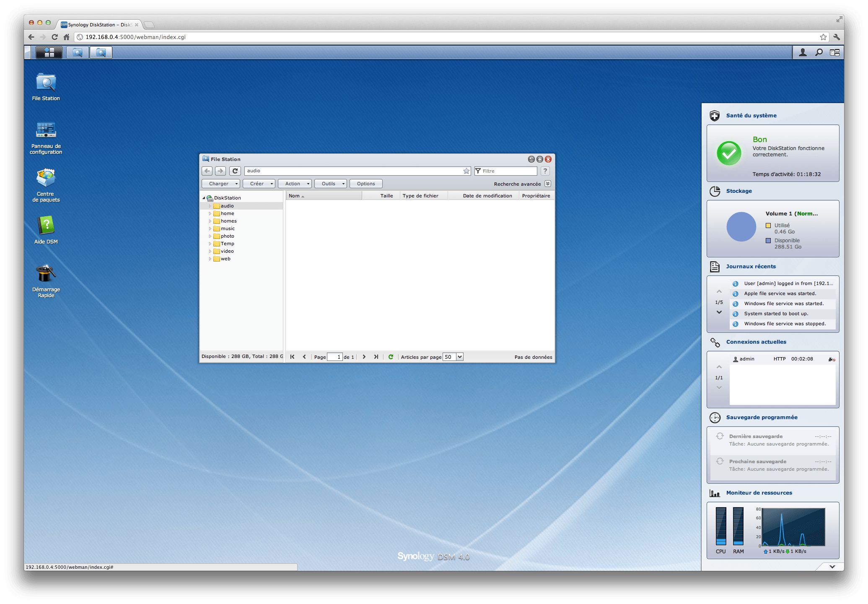Open DSM search magnifier icon
The image size is (868, 604).
(x=819, y=52)
